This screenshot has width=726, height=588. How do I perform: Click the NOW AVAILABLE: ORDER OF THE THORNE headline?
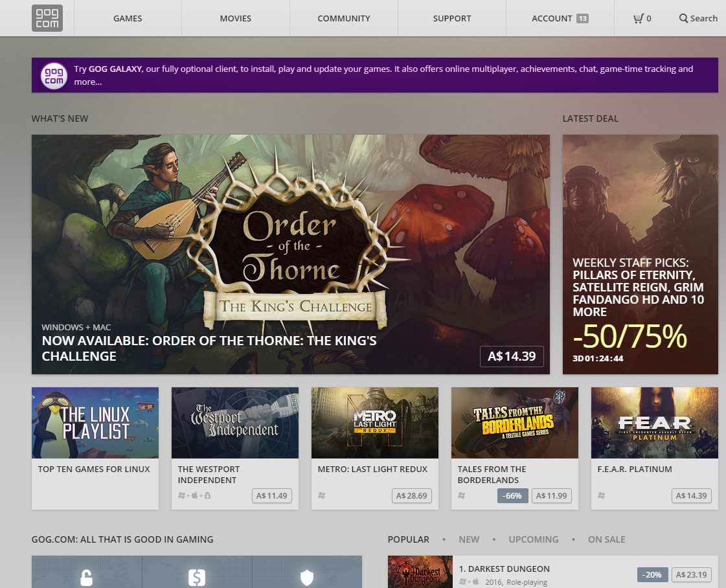[x=209, y=348]
